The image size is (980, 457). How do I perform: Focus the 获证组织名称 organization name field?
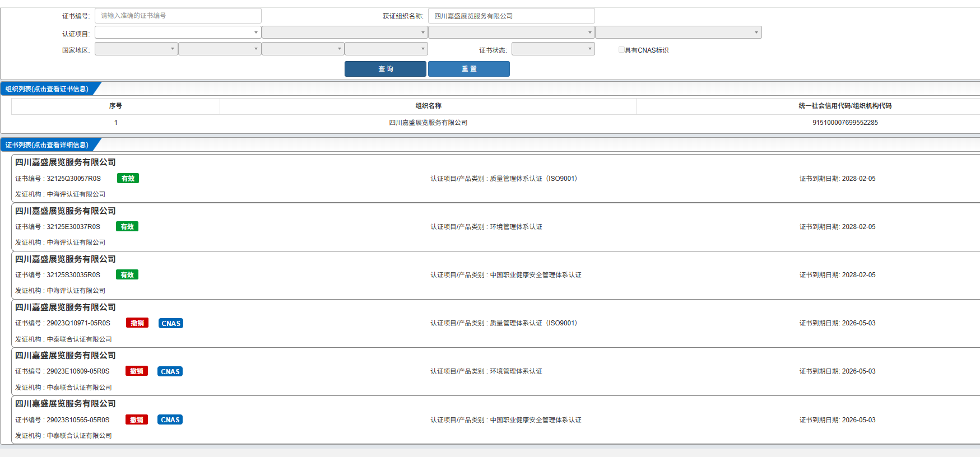(511, 16)
